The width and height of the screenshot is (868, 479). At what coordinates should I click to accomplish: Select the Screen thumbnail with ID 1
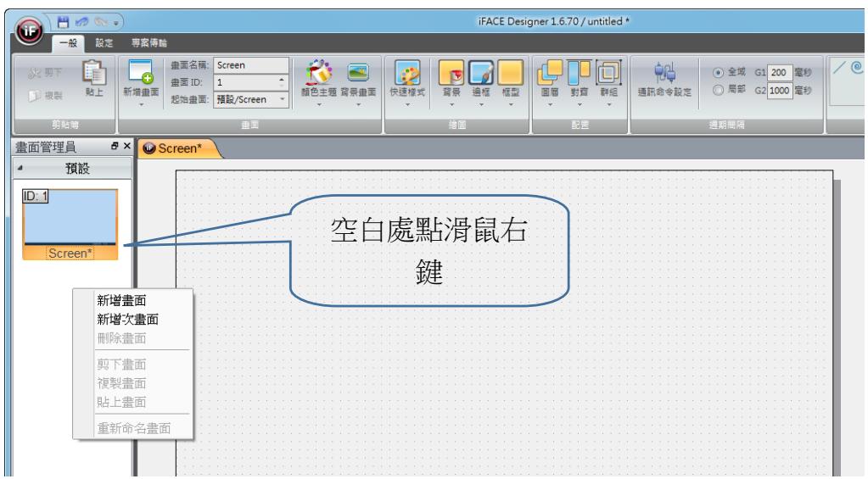pos(70,224)
